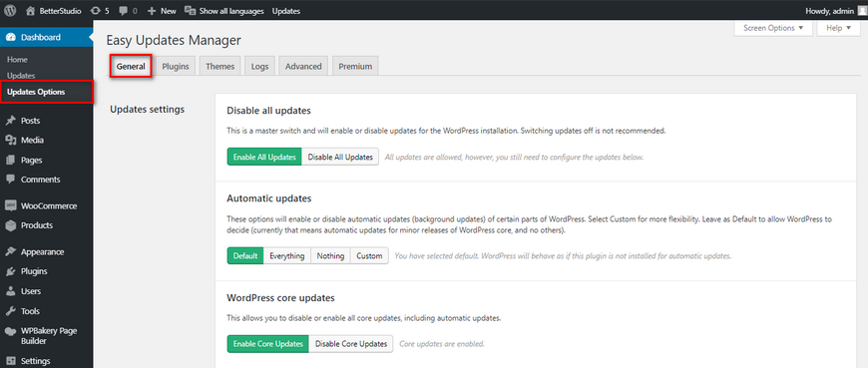The image size is (868, 368).
Task: Click the Posts pin icon
Action: coord(11,121)
